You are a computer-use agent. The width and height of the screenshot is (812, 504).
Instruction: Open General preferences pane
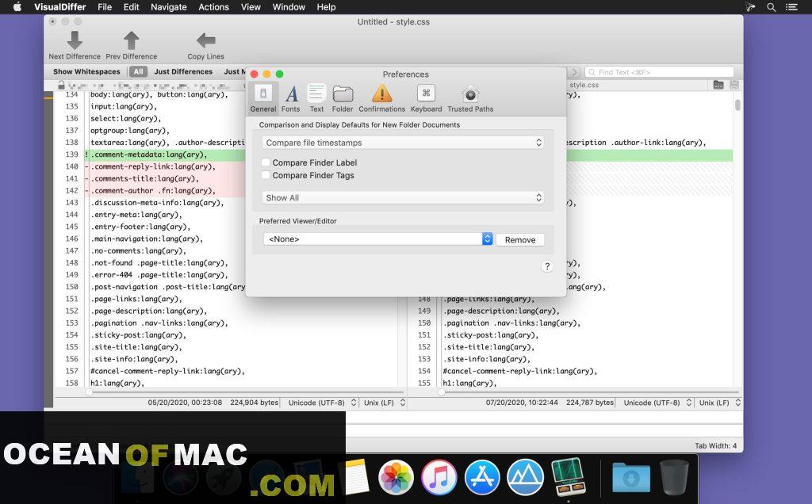pyautogui.click(x=263, y=97)
